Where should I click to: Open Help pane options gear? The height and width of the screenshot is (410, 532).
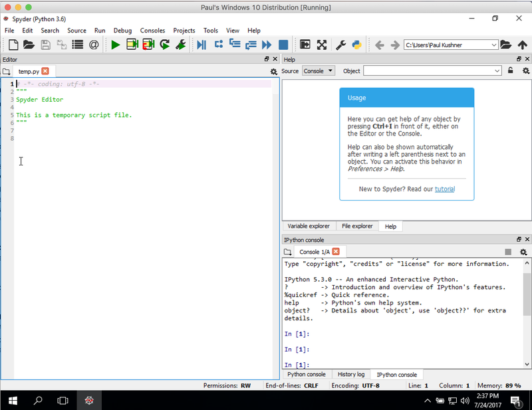click(x=525, y=71)
